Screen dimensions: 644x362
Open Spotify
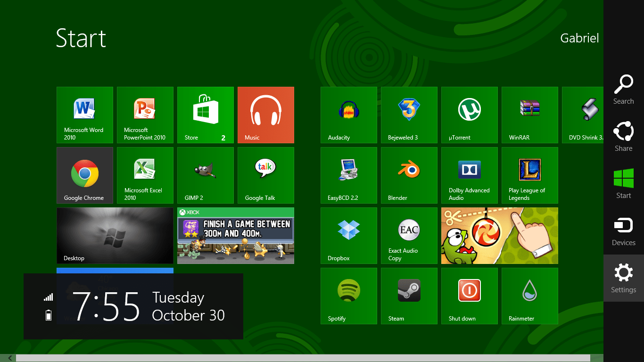pos(349,296)
